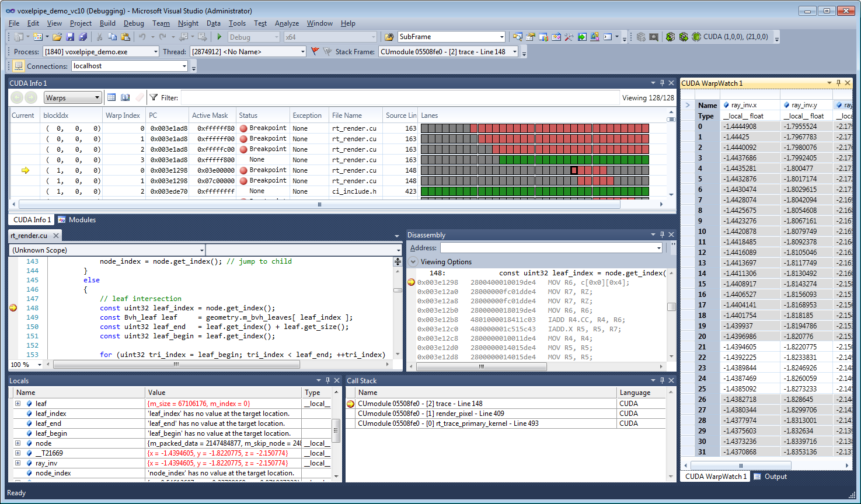This screenshot has height=504, width=861.
Task: Click the grid table icon beside Warps dropdown
Action: (x=111, y=97)
